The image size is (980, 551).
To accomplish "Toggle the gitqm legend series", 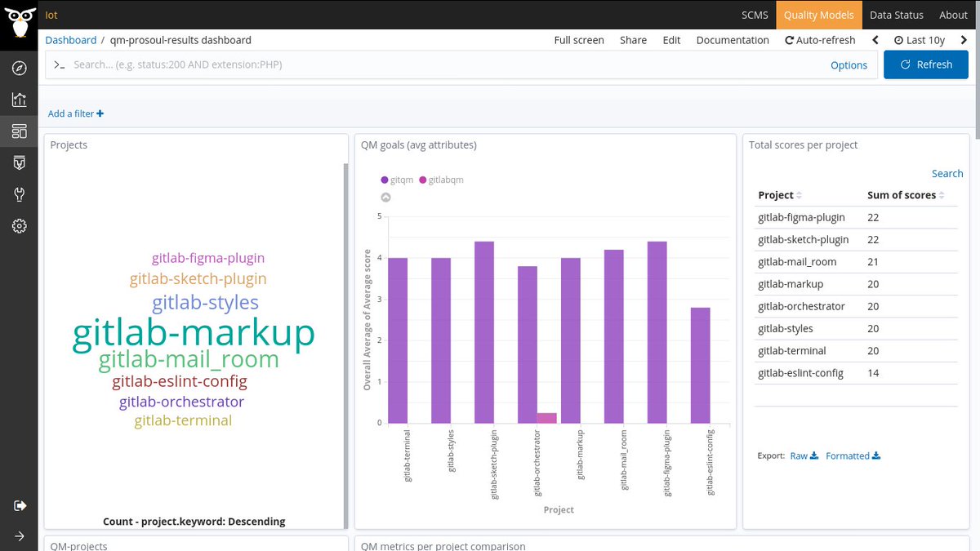I will point(397,180).
